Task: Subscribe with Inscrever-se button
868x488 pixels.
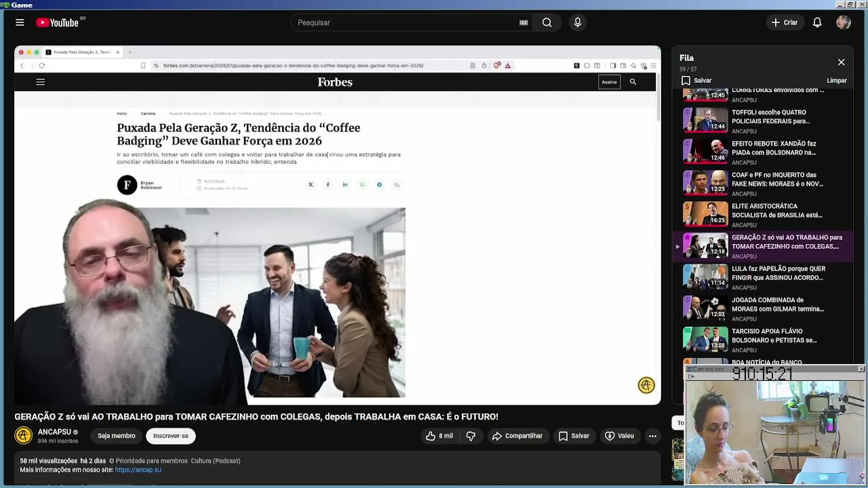Action: 171,436
